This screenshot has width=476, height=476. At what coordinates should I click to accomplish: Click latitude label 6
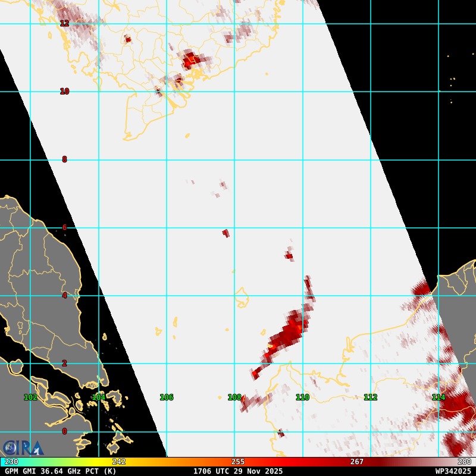64,227
